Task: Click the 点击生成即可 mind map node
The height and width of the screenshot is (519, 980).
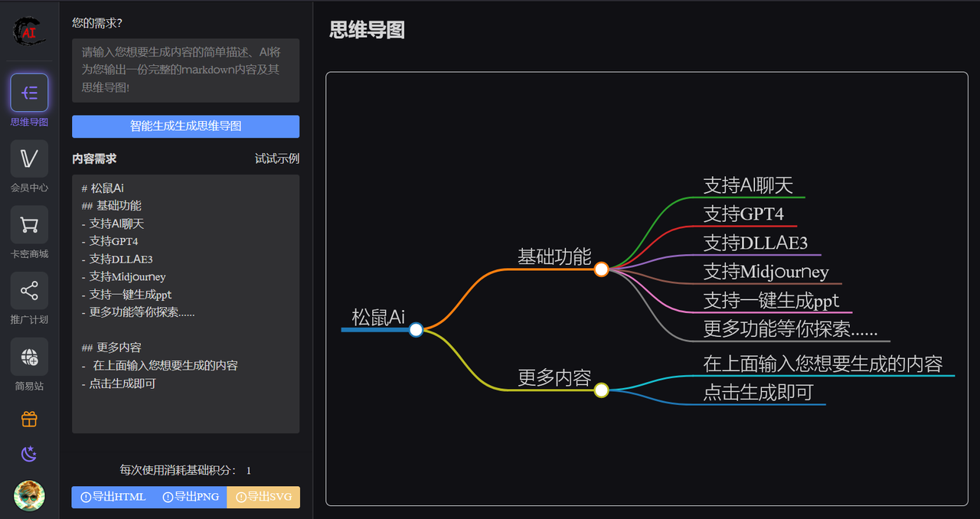Action: pos(758,392)
